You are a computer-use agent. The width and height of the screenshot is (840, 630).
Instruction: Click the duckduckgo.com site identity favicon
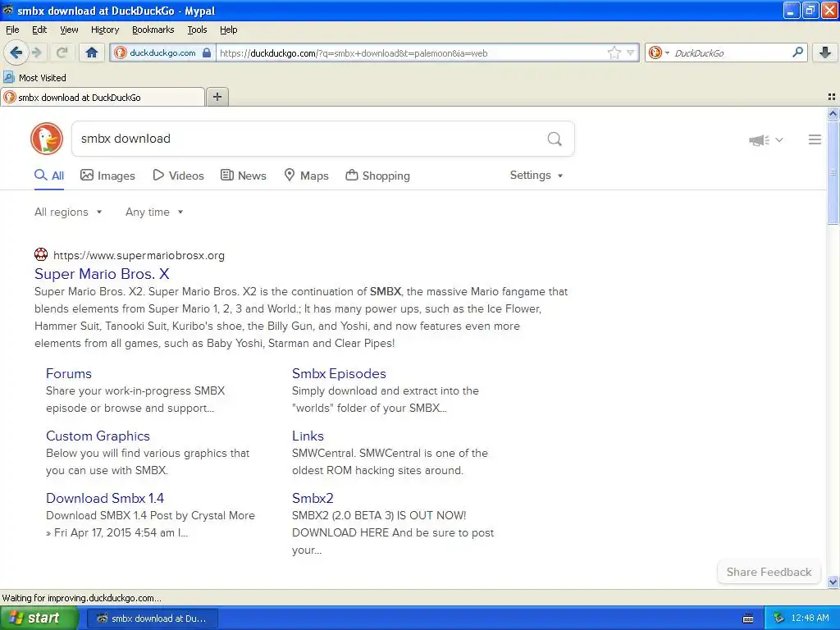pos(121,52)
